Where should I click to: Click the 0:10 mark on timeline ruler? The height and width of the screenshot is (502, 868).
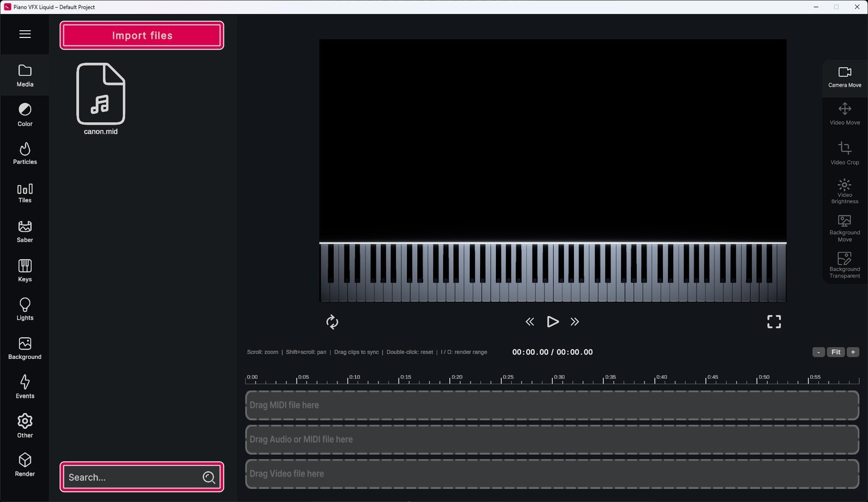click(354, 377)
